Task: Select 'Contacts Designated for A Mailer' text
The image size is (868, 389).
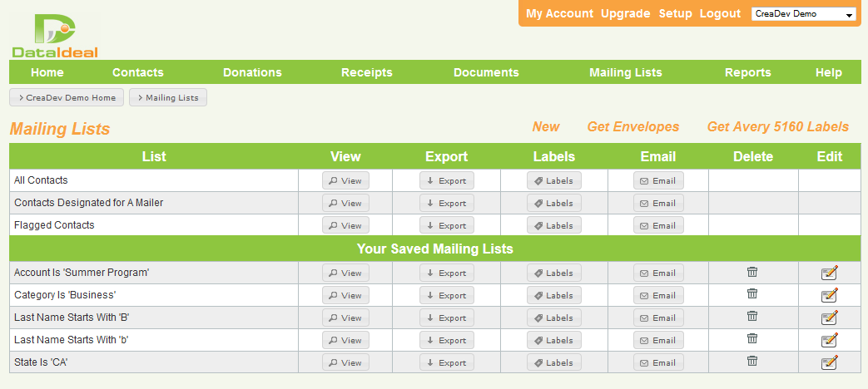Action: click(x=88, y=203)
